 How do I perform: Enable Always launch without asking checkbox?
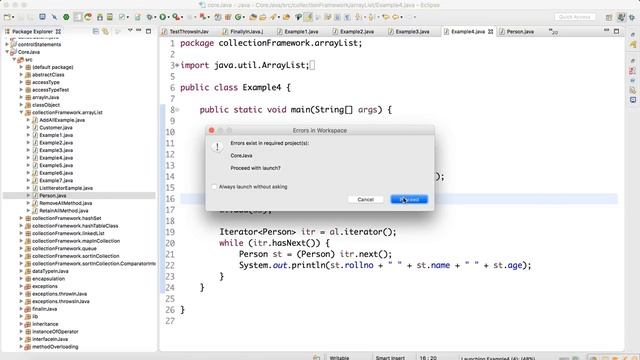[214, 187]
